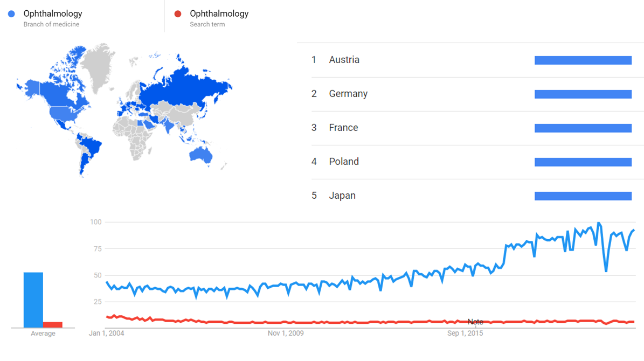Click Austria's blue interest bar
The height and width of the screenshot is (361, 644).
[x=583, y=60]
